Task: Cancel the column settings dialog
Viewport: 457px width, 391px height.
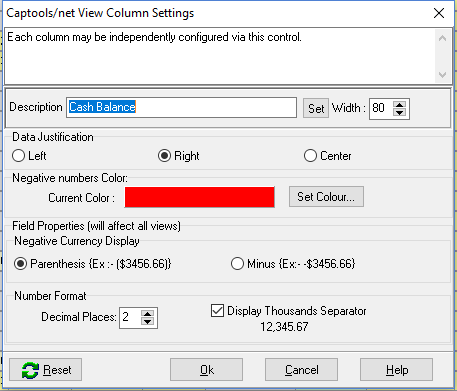Action: tap(301, 370)
